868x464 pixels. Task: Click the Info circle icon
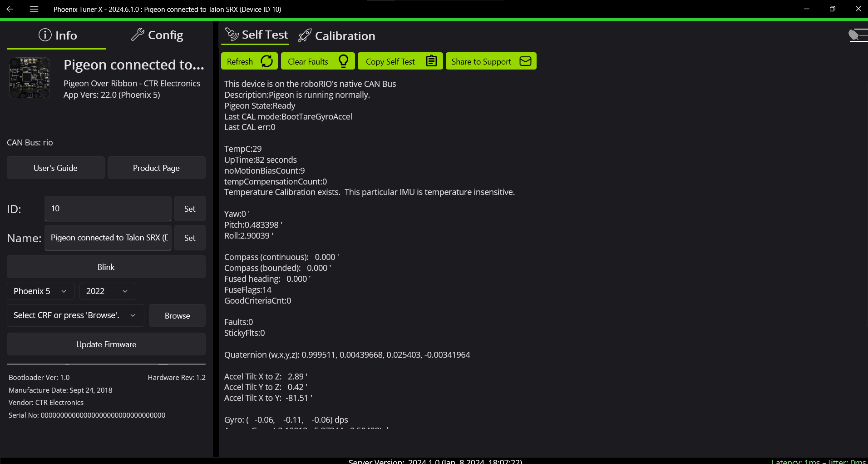click(x=45, y=35)
